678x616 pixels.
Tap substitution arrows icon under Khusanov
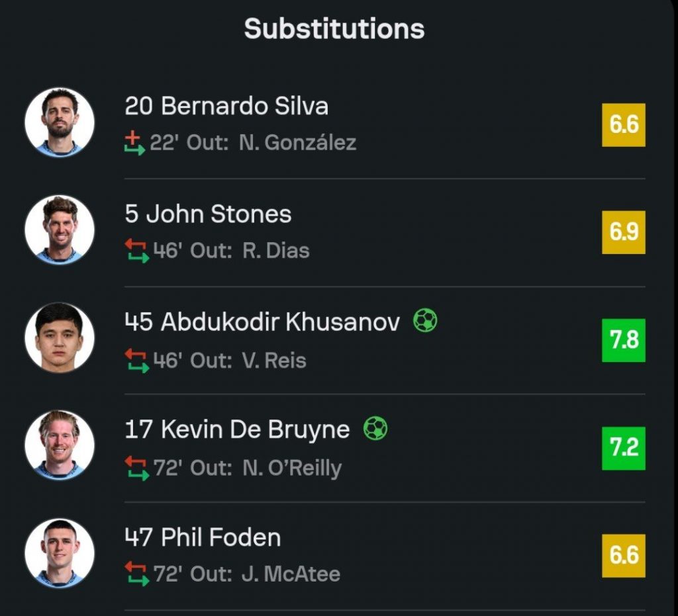pyautogui.click(x=136, y=361)
